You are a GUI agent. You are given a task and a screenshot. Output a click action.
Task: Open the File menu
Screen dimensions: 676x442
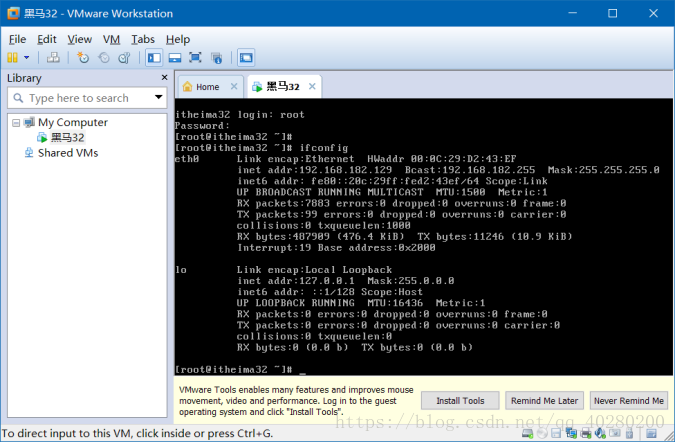coord(17,39)
